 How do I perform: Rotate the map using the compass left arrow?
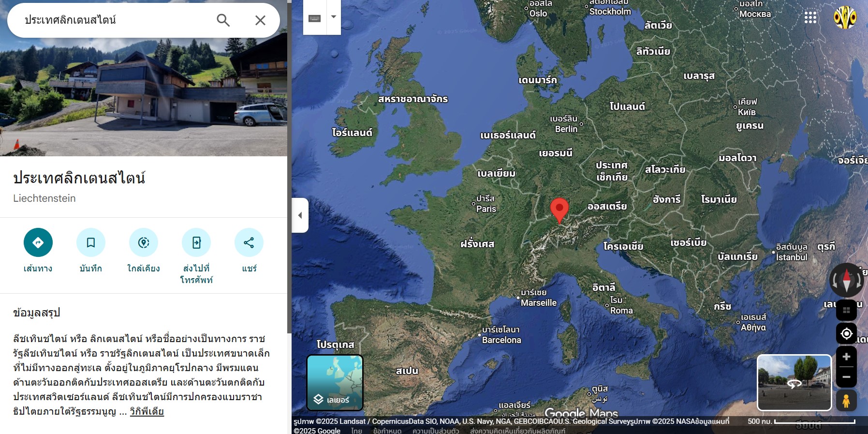pos(835,280)
